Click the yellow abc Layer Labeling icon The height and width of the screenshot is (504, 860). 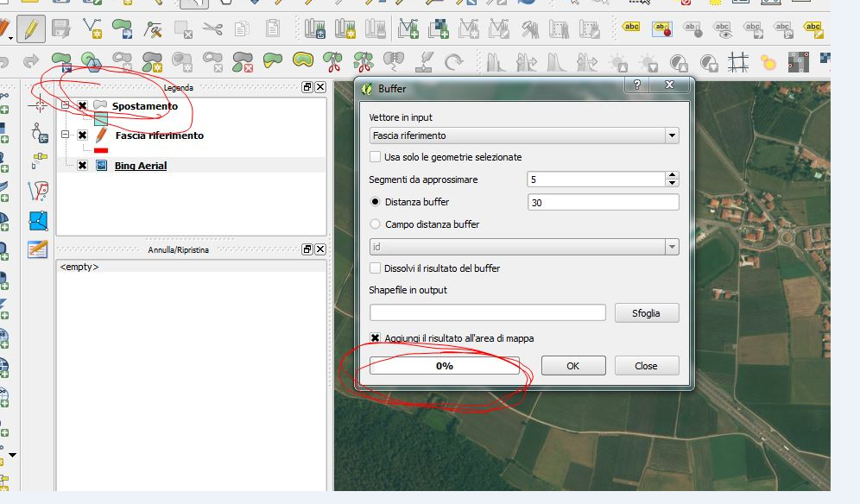tap(632, 28)
